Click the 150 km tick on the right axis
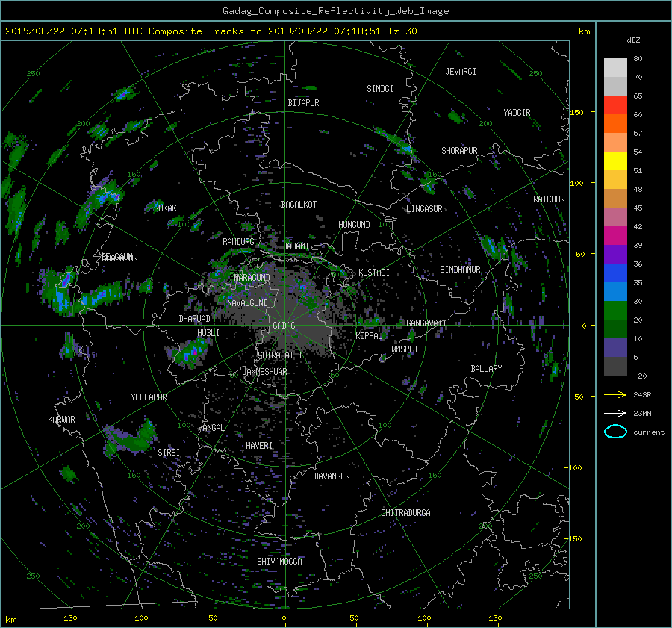 pyautogui.click(x=577, y=112)
